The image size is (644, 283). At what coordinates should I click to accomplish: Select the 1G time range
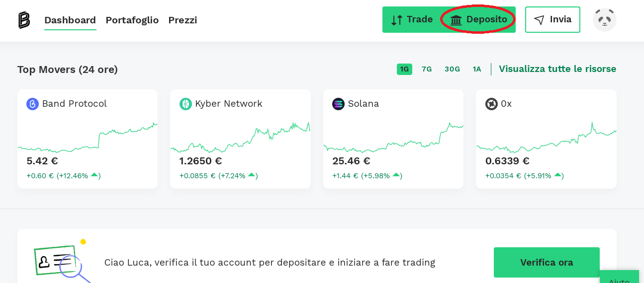404,69
